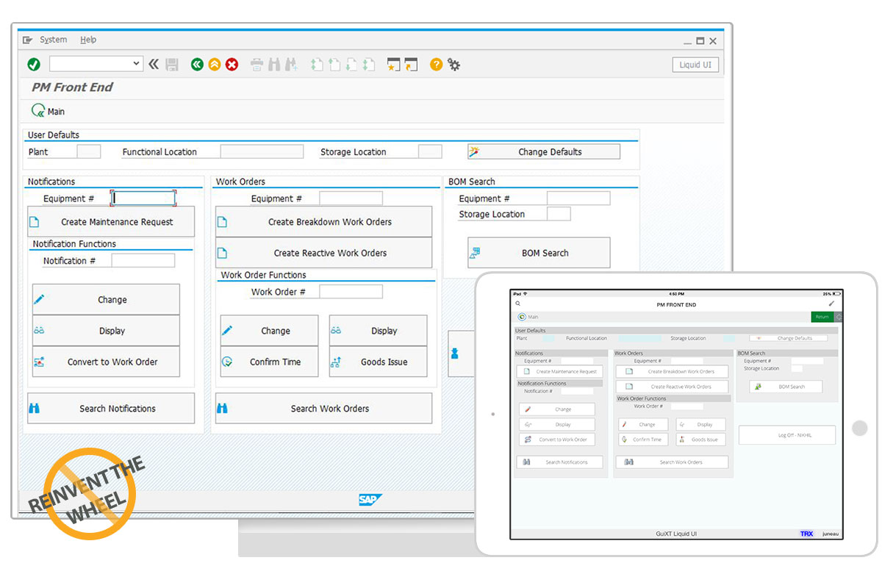Click the red Cancel icon

[232, 65]
